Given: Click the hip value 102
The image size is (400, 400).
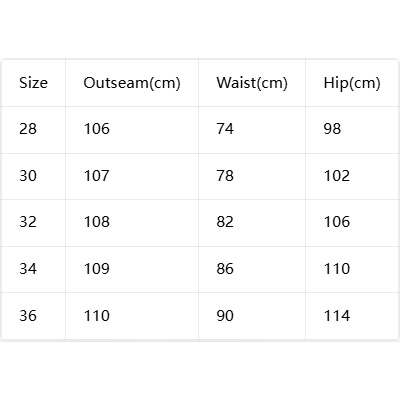Looking at the screenshot, I should tap(337, 176).
